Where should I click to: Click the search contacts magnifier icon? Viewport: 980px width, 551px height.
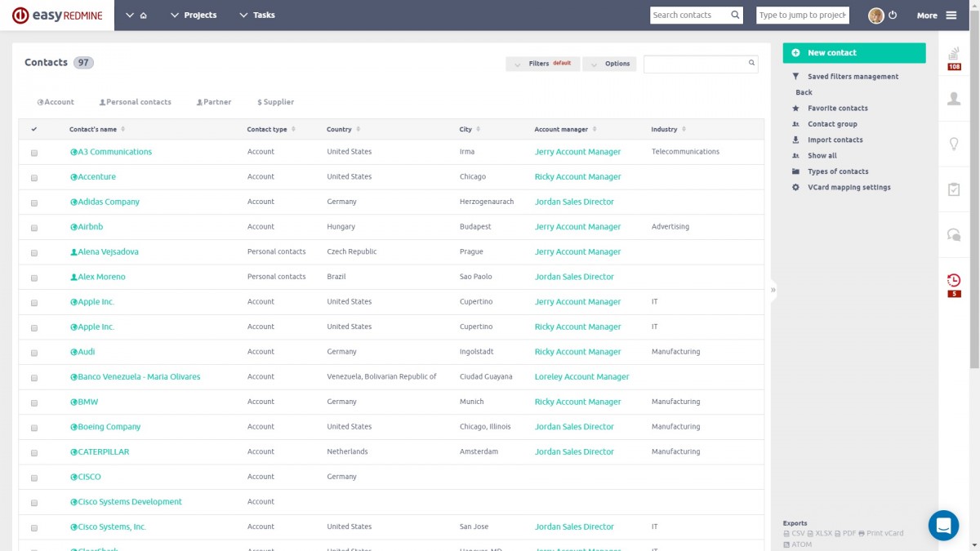[x=735, y=15]
